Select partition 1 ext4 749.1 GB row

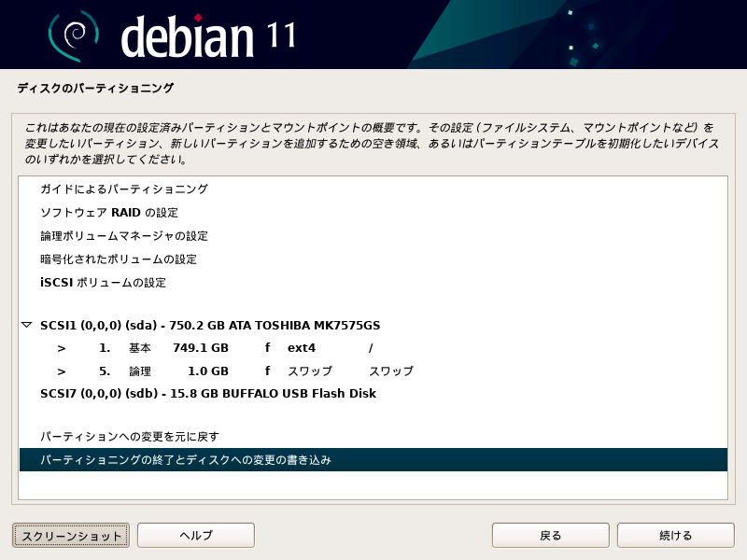click(373, 348)
